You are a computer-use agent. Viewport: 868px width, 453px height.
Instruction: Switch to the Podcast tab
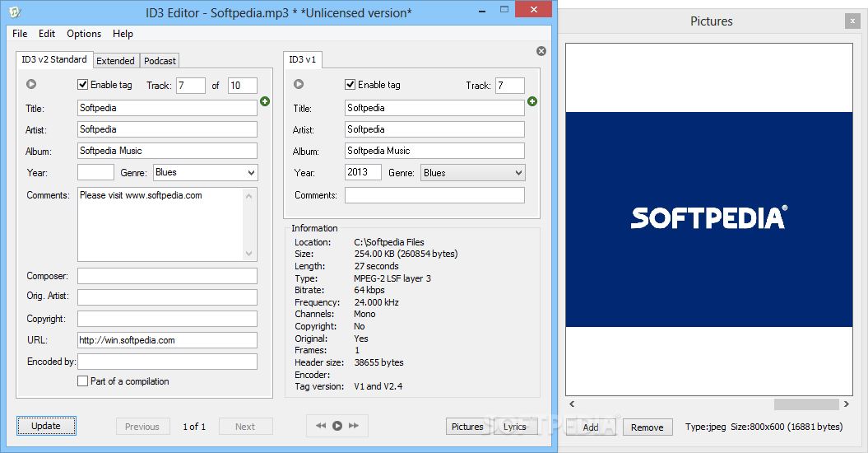tap(160, 61)
